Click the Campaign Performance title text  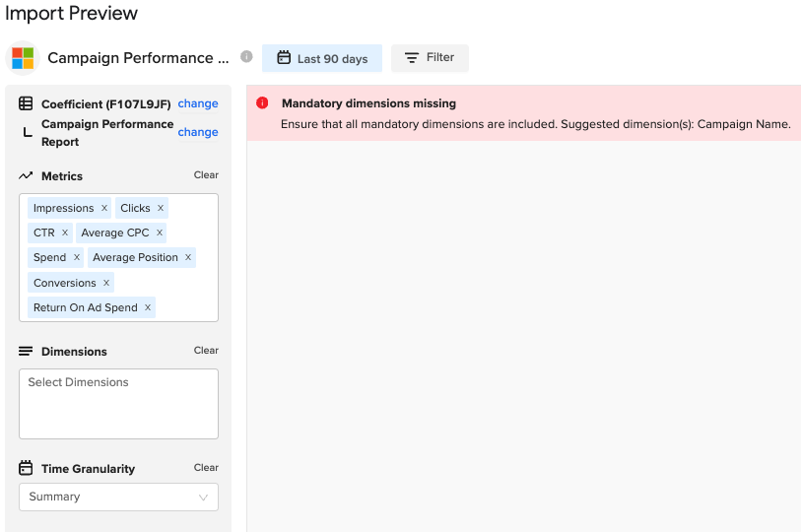click(x=138, y=58)
